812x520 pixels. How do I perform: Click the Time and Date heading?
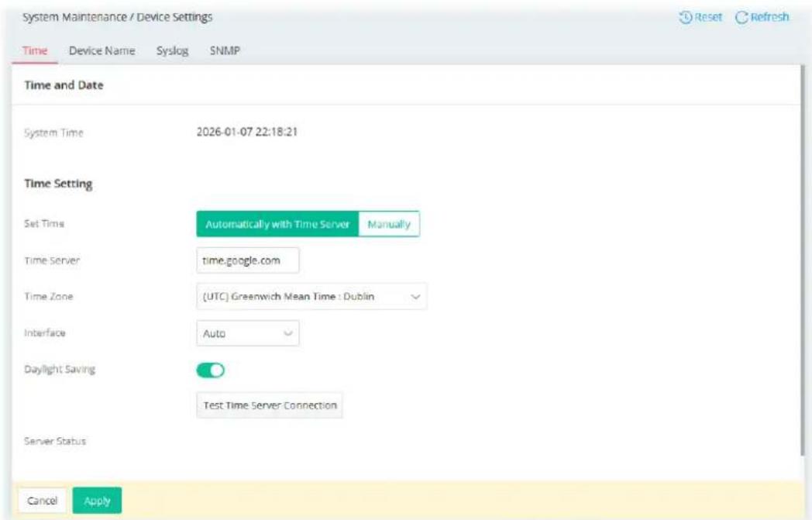click(64, 85)
